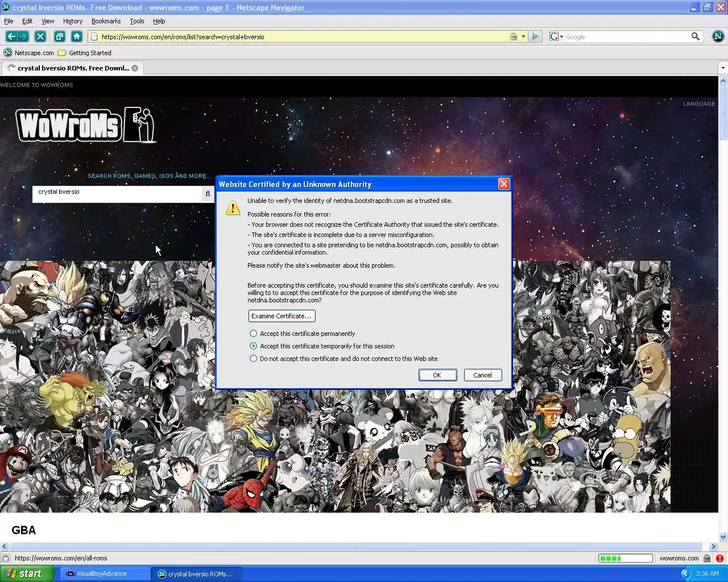Click WELCOME TO WOWROMS text
Screen dimensions: 728x582
[x=36, y=85]
